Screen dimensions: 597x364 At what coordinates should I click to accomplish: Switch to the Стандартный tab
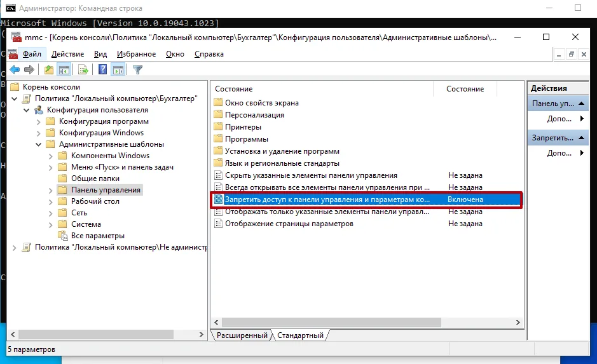[300, 335]
